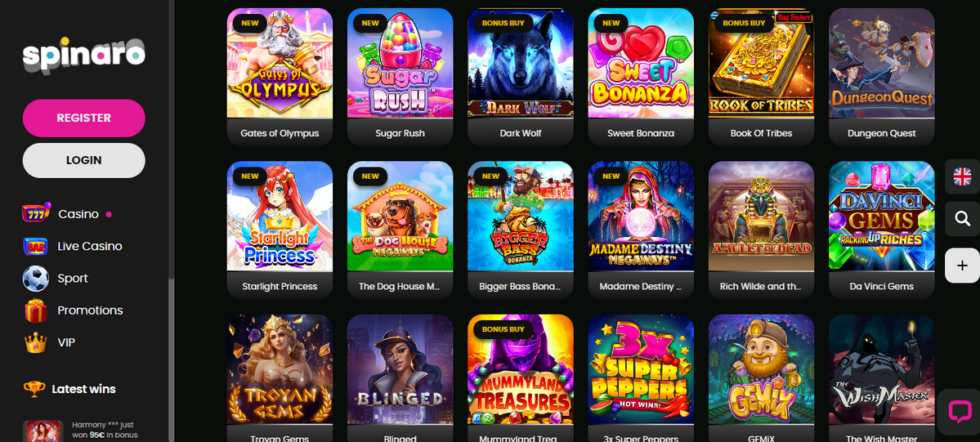Viewport: 980px width, 442px height.
Task: Click the crown VIP icon
Action: pyautogui.click(x=36, y=342)
